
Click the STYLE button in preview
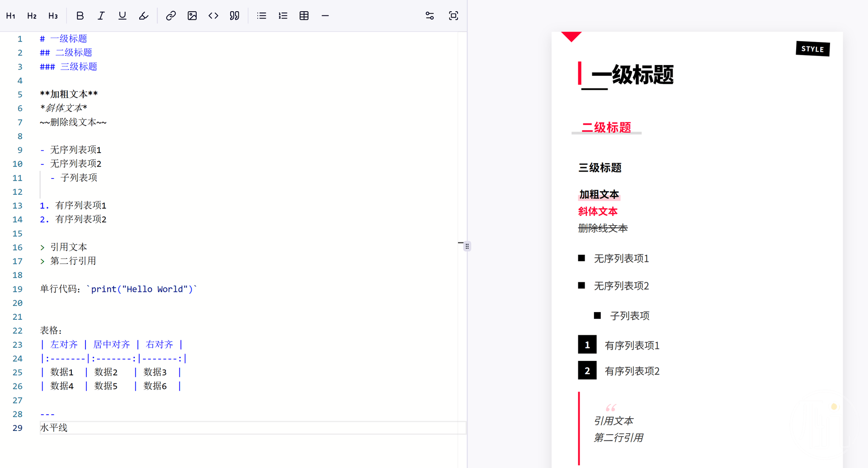pyautogui.click(x=813, y=49)
